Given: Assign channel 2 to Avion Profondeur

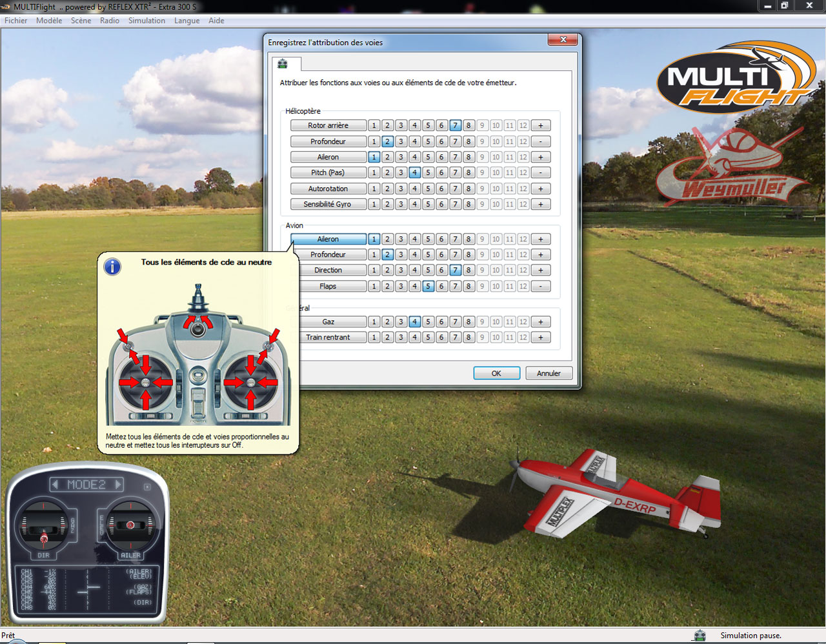Looking at the screenshot, I should [387, 254].
